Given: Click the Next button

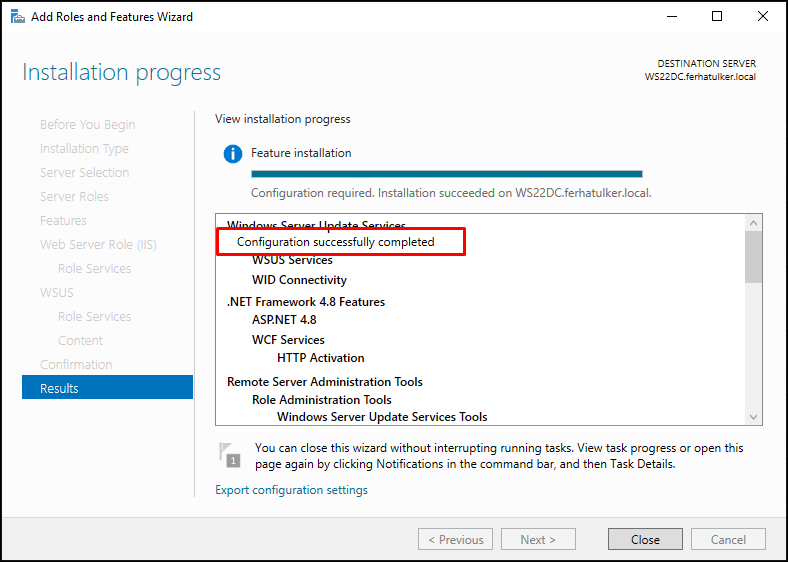Looking at the screenshot, I should click(538, 539).
